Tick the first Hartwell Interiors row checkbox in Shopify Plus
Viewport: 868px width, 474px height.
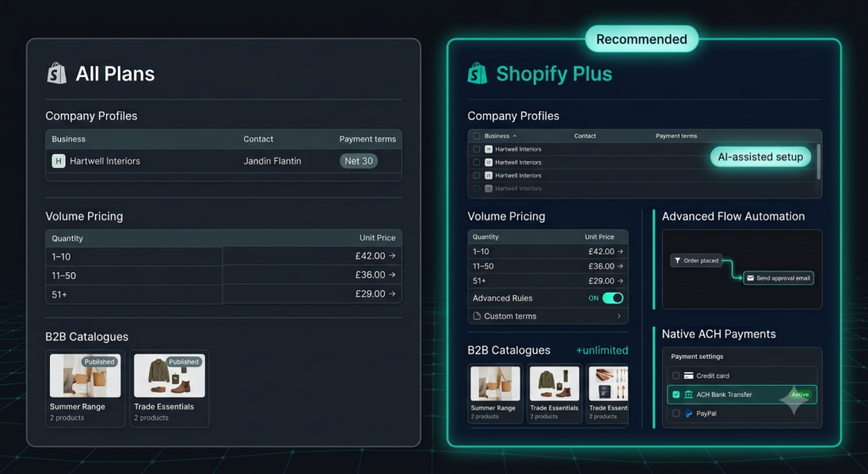(476, 149)
